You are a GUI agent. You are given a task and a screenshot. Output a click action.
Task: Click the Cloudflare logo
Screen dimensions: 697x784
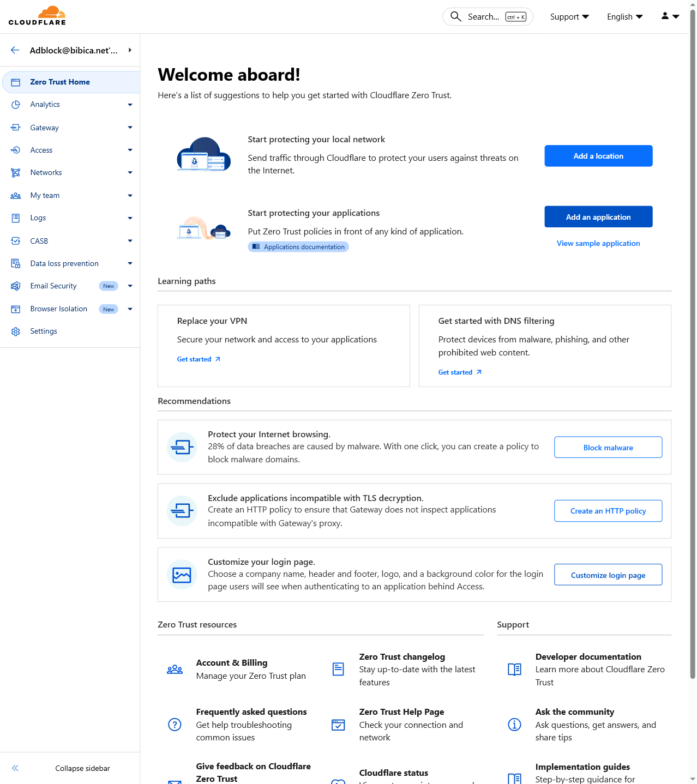(37, 16)
